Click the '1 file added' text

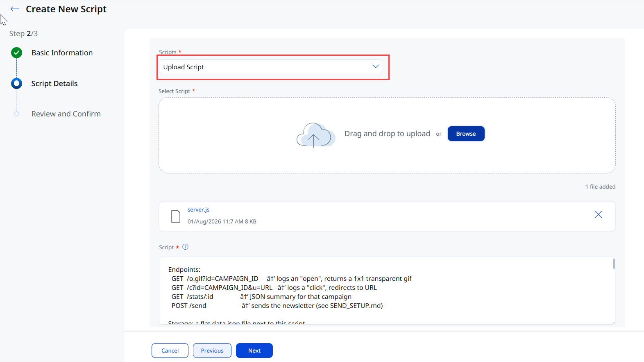600,187
